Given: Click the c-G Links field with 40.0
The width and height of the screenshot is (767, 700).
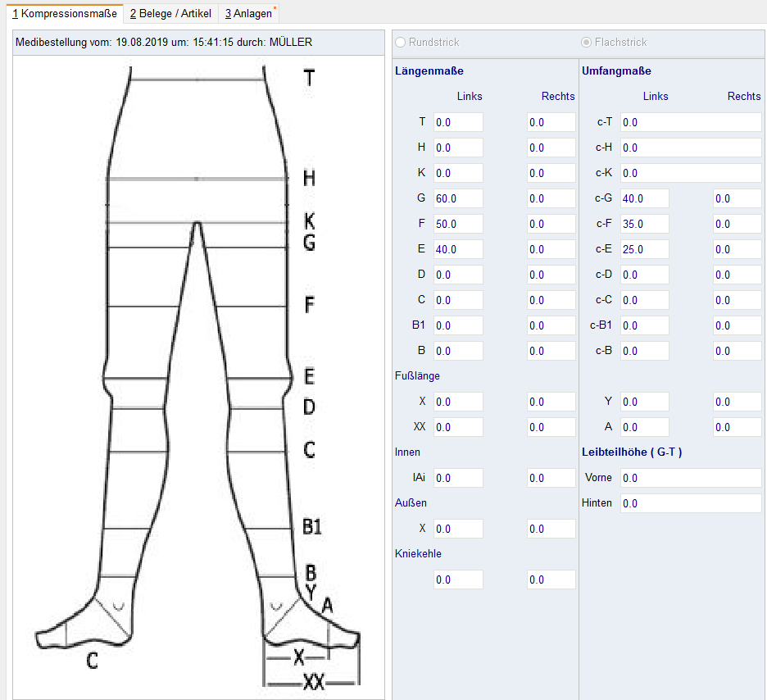Looking at the screenshot, I should tap(644, 198).
